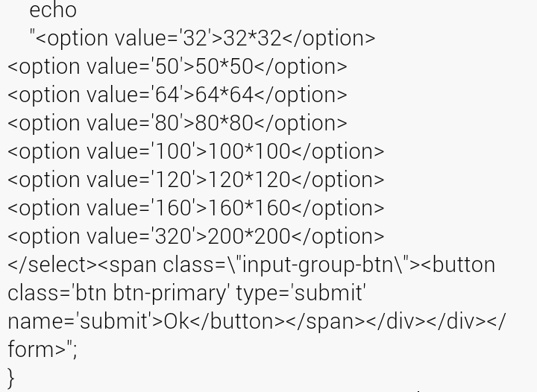Image resolution: width=537 pixels, height=392 pixels.
Task: Click the name='submit' attribute
Action: pyautogui.click(x=80, y=321)
